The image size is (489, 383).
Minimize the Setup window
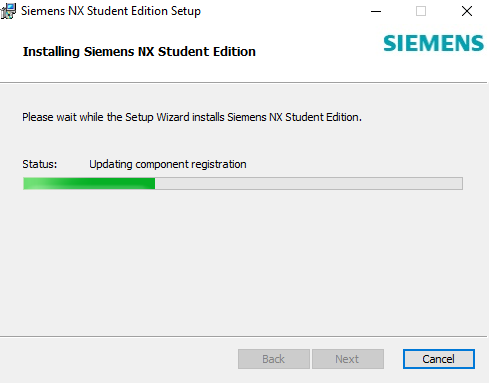click(376, 11)
